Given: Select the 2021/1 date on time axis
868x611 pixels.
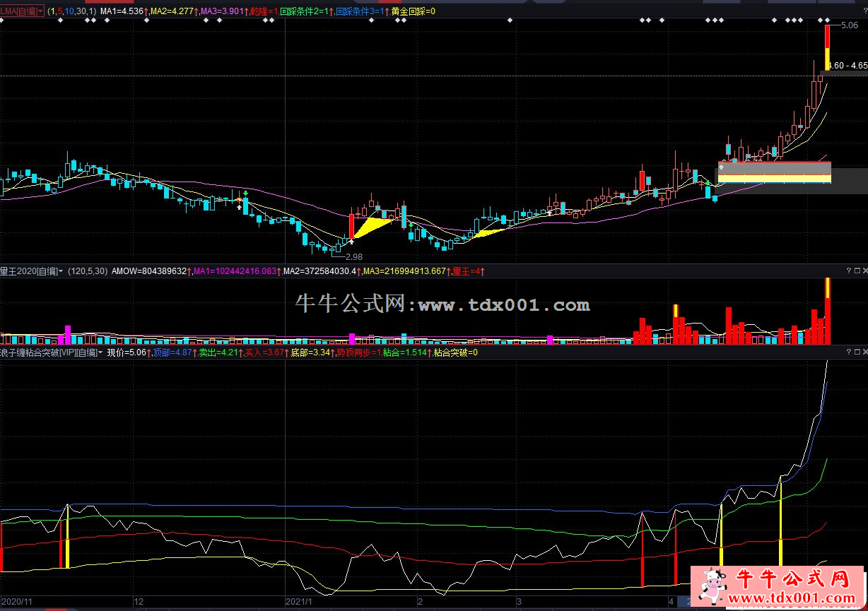Looking at the screenshot, I should (298, 601).
